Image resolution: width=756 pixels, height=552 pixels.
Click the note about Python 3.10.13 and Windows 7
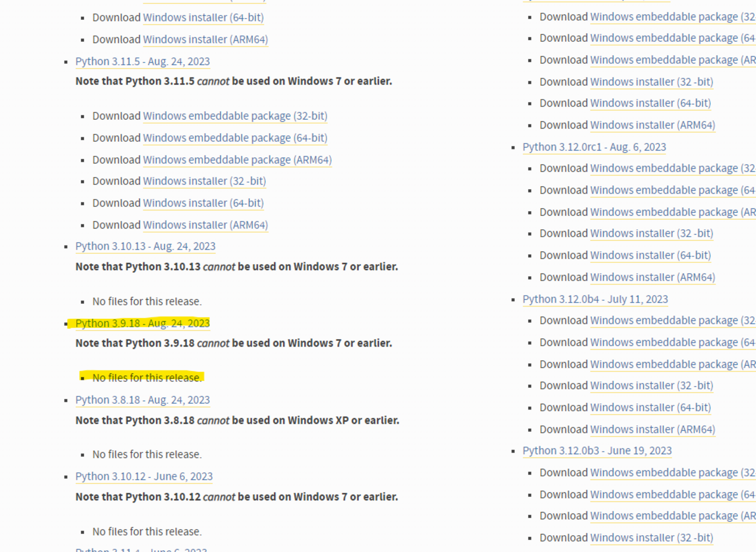tap(237, 267)
